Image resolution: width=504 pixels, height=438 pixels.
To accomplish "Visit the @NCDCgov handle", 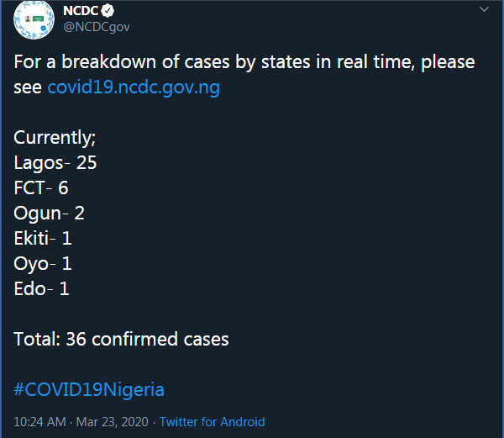I will [97, 27].
